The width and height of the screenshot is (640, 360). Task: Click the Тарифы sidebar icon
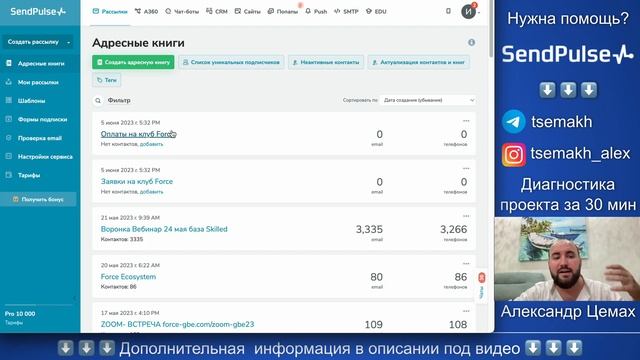pyautogui.click(x=9, y=175)
